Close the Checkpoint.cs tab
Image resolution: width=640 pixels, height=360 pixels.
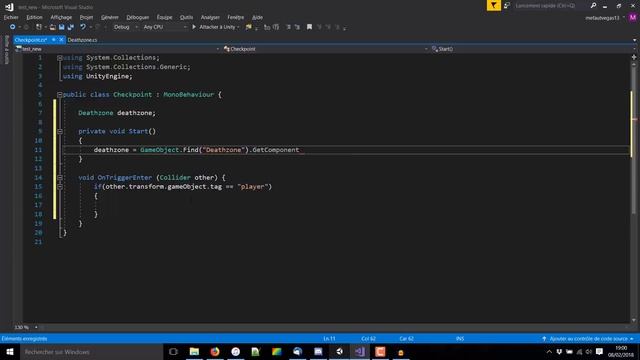tap(61, 40)
